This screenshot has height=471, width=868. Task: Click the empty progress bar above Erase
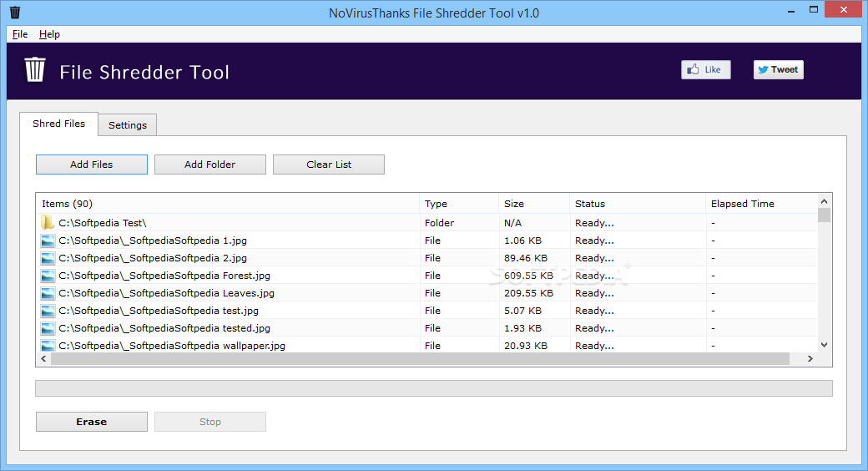(x=433, y=388)
